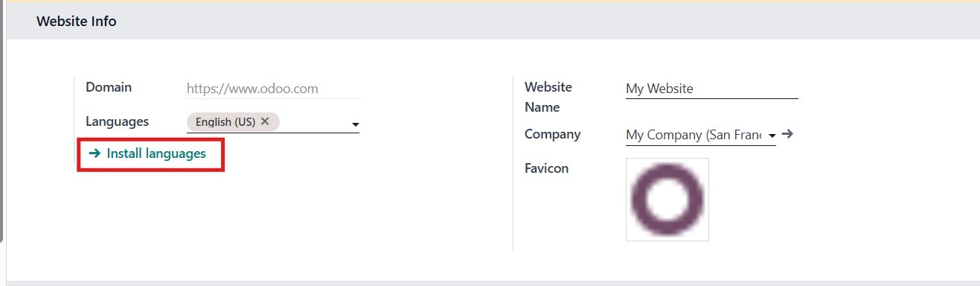980x286 pixels.
Task: Click the Company field label
Action: 553,135
